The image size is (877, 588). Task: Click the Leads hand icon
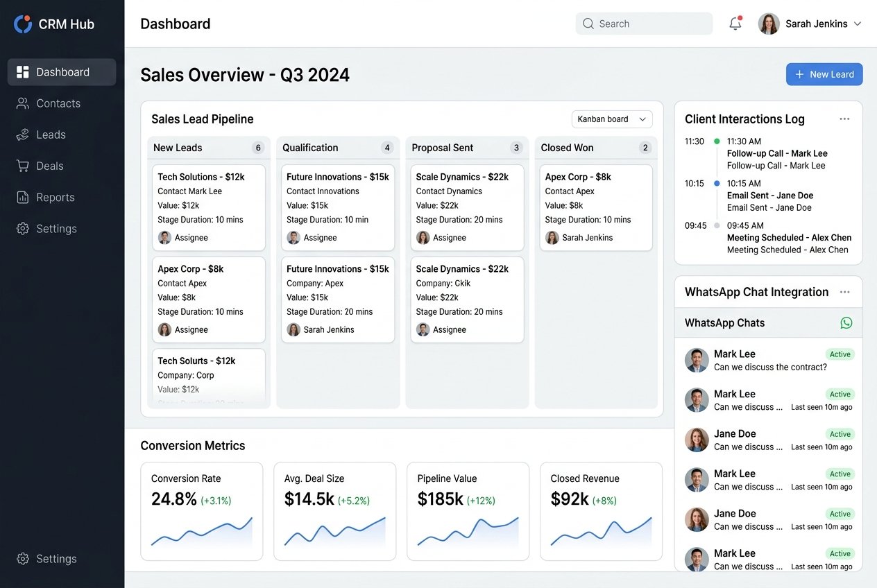[x=23, y=135]
